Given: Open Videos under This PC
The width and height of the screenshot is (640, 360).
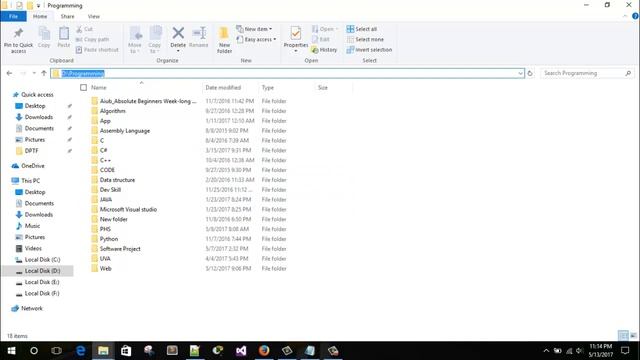Looking at the screenshot, I should pyautogui.click(x=33, y=249).
